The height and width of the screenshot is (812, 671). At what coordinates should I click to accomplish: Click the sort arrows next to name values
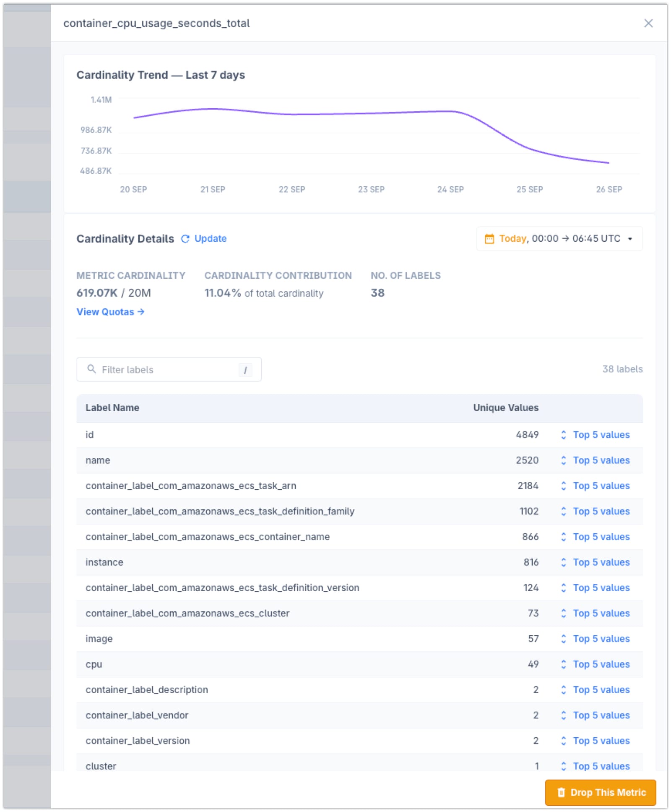coord(564,460)
